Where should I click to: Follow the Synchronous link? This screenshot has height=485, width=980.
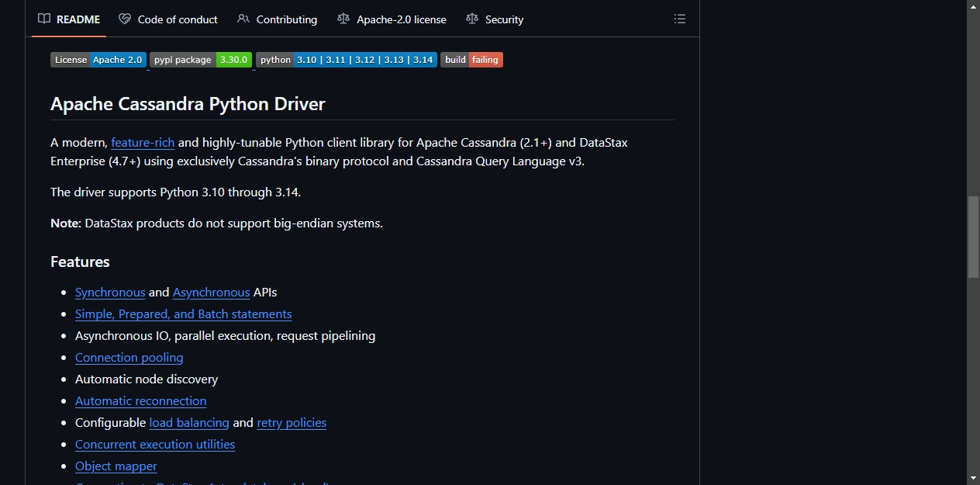(110, 293)
